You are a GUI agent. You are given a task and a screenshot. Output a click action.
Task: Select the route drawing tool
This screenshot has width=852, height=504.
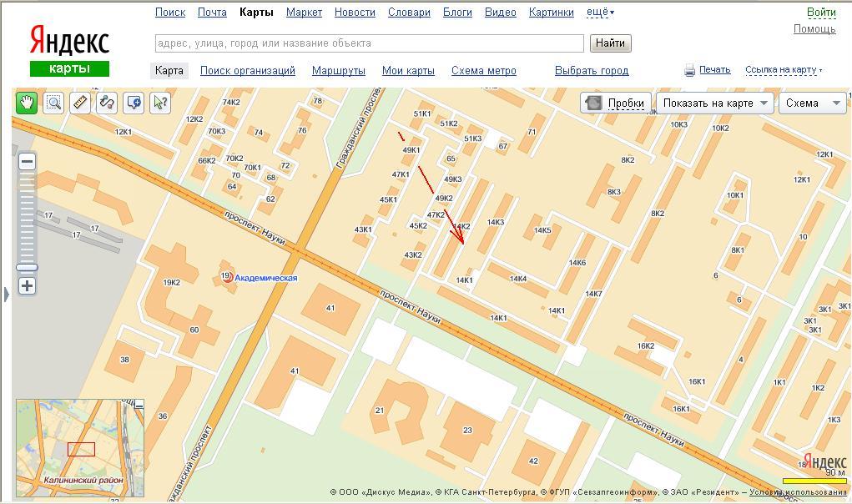[x=106, y=103]
